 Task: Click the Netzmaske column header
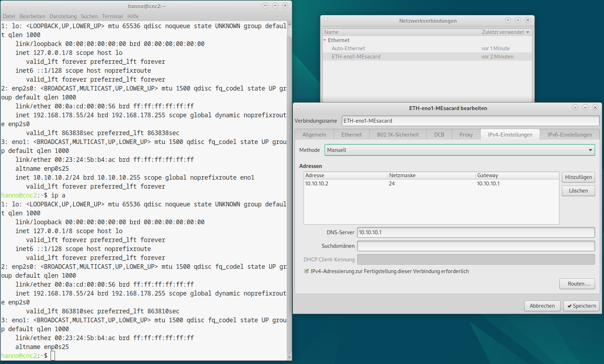[432, 175]
